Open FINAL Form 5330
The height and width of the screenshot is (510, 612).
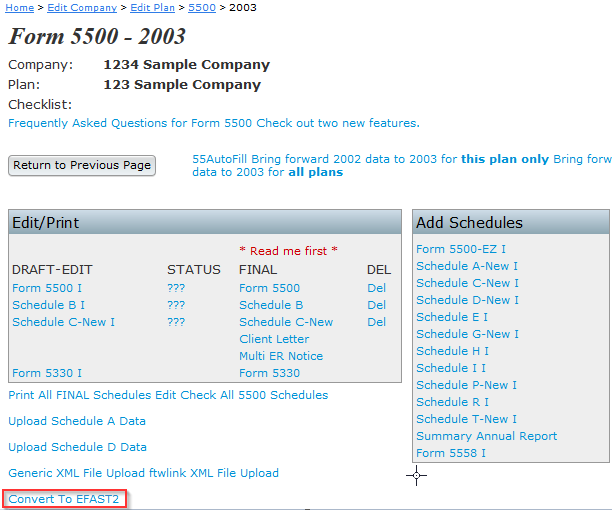tap(269, 373)
